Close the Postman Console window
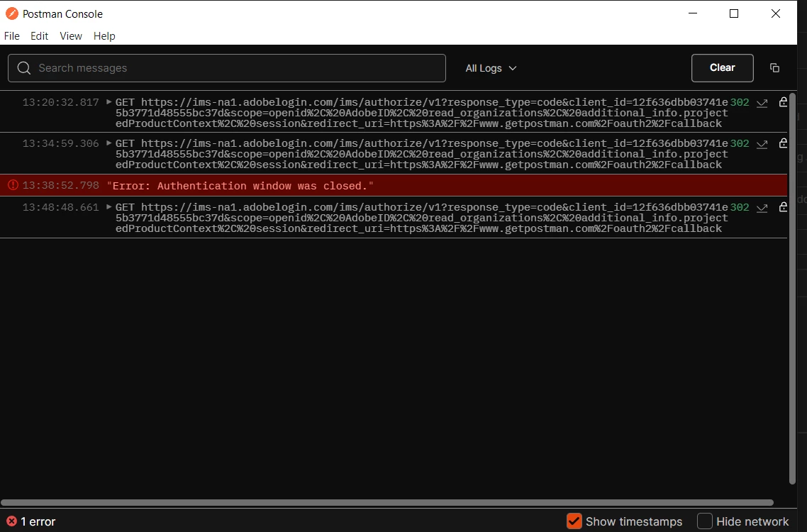807x532 pixels. click(776, 14)
